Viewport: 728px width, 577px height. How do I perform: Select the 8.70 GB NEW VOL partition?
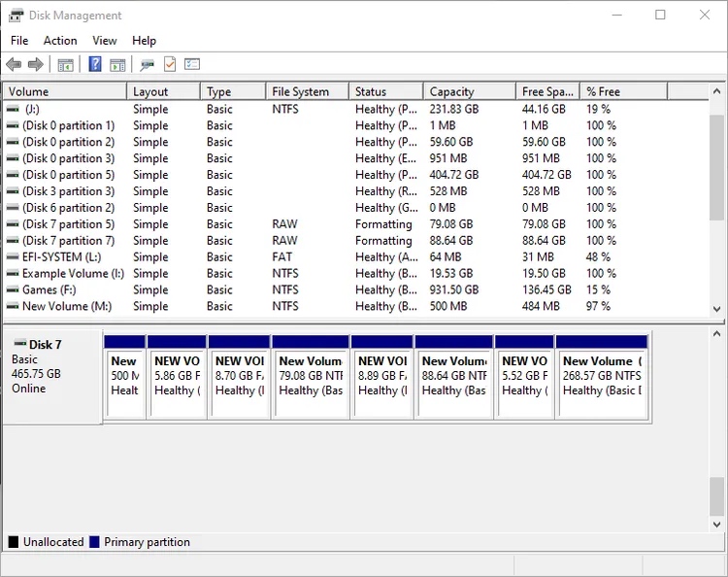tap(239, 376)
